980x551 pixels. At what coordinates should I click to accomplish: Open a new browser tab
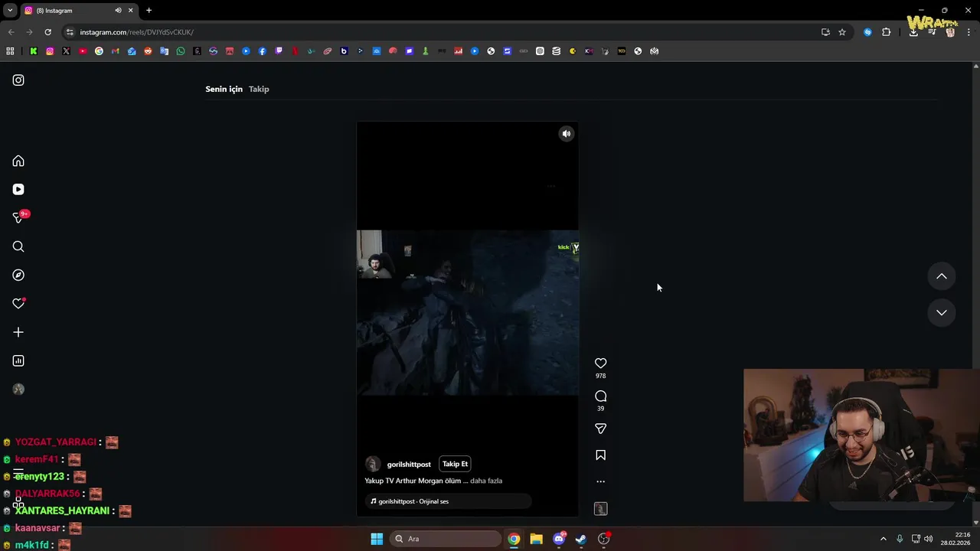149,11
